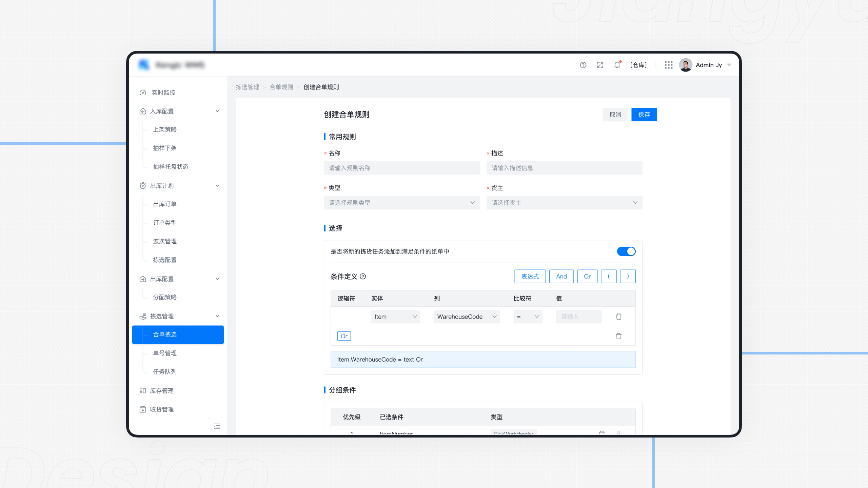Delete the Item condition row via trash icon
This screenshot has width=868, height=488.
point(618,316)
